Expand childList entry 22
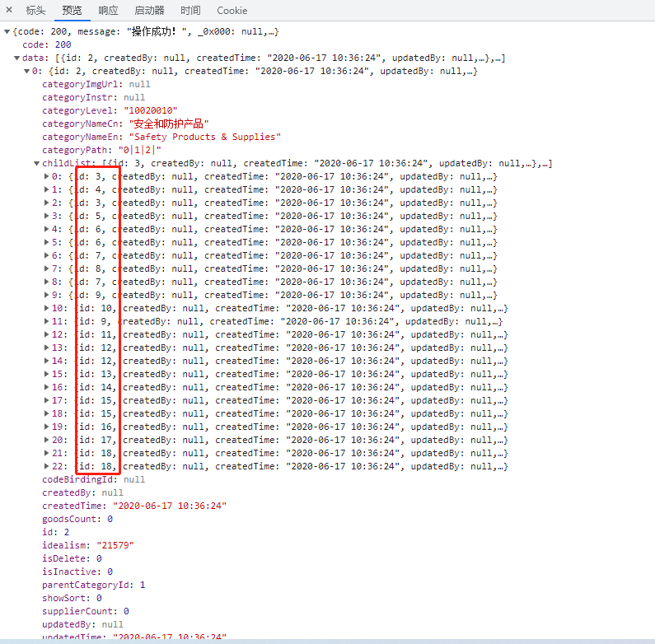 [x=46, y=466]
